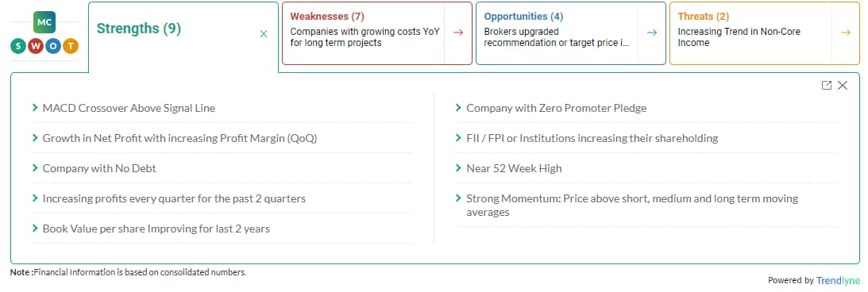
Task: Click the green MC logo icon
Action: [44, 22]
